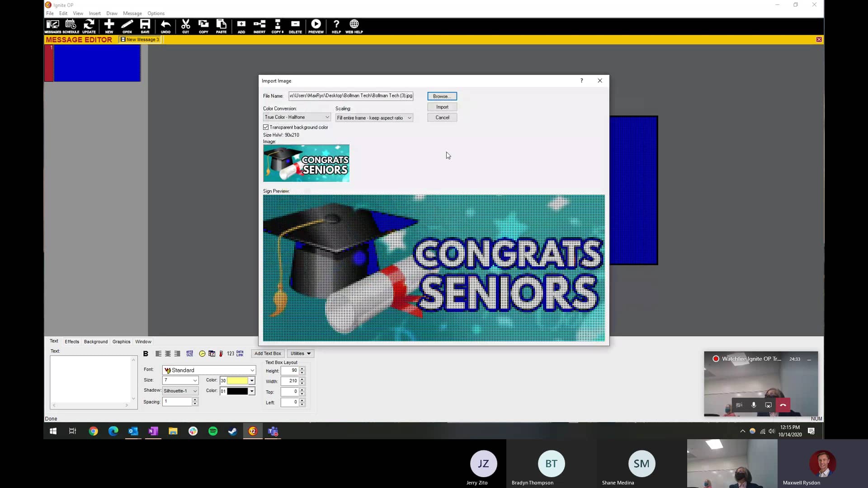This screenshot has height=488, width=868.
Task: Switch to the Effects tab
Action: pyautogui.click(x=71, y=342)
